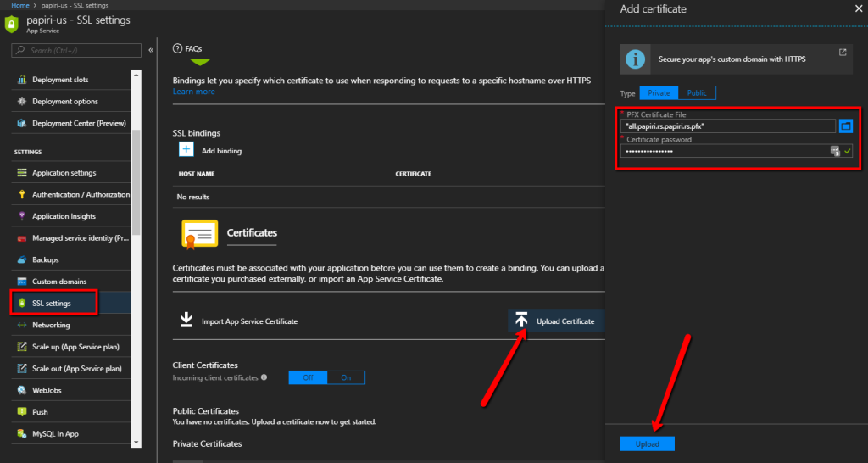Click info icon beside Incoming client certificates
The image size is (868, 463).
click(264, 377)
